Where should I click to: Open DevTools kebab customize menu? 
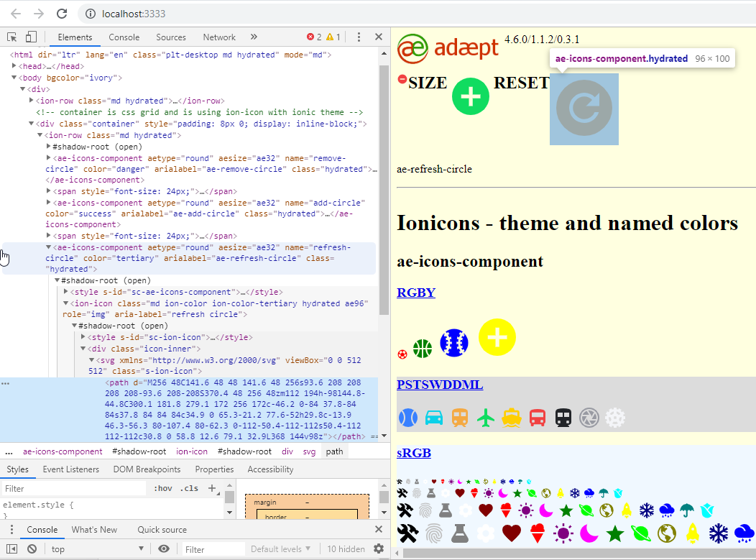point(359,37)
